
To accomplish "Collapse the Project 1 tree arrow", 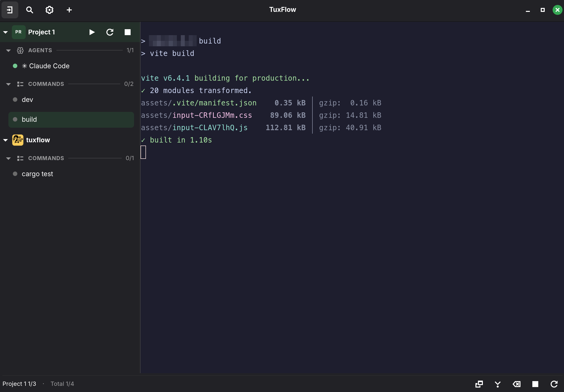I will coord(5,32).
